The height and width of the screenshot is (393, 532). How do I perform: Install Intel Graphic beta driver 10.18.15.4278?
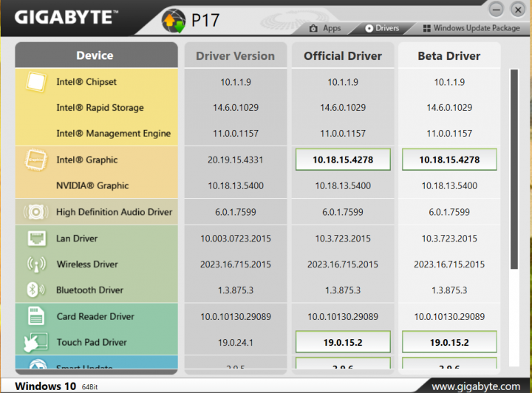pyautogui.click(x=449, y=160)
